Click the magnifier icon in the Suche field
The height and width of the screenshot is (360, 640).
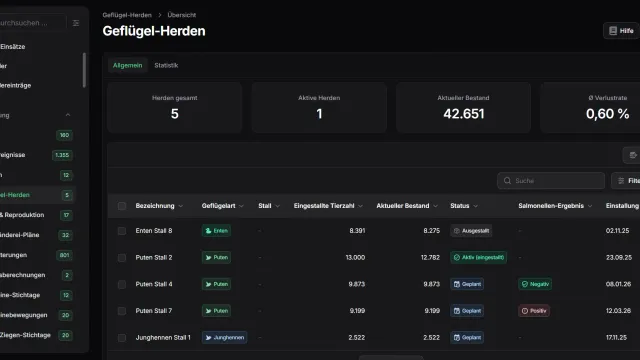pos(507,180)
